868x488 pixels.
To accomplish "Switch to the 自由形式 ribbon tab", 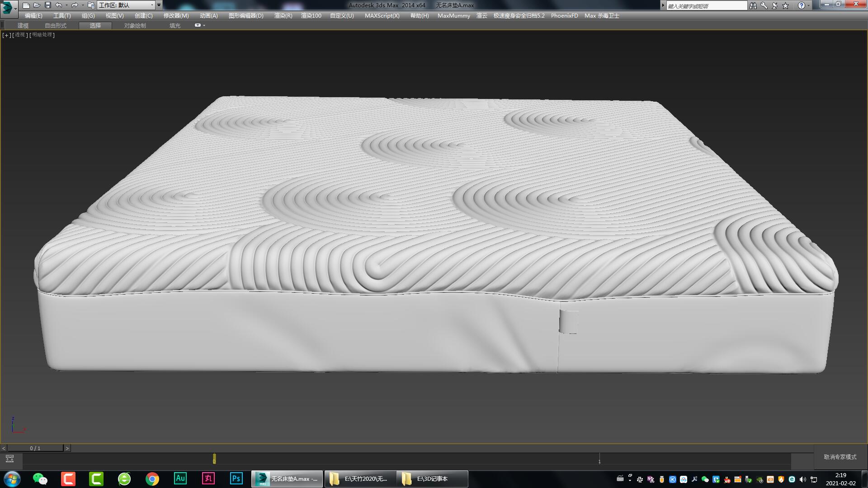I will [x=55, y=25].
